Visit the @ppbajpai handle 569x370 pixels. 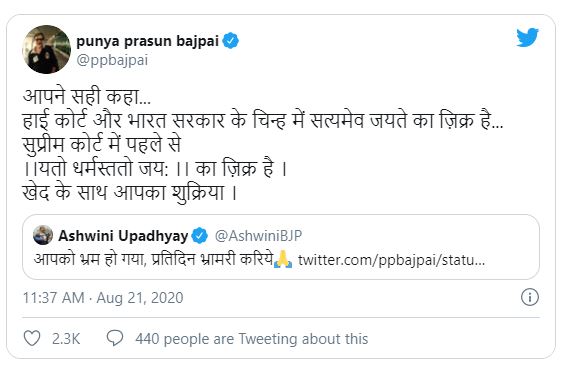tap(112, 61)
